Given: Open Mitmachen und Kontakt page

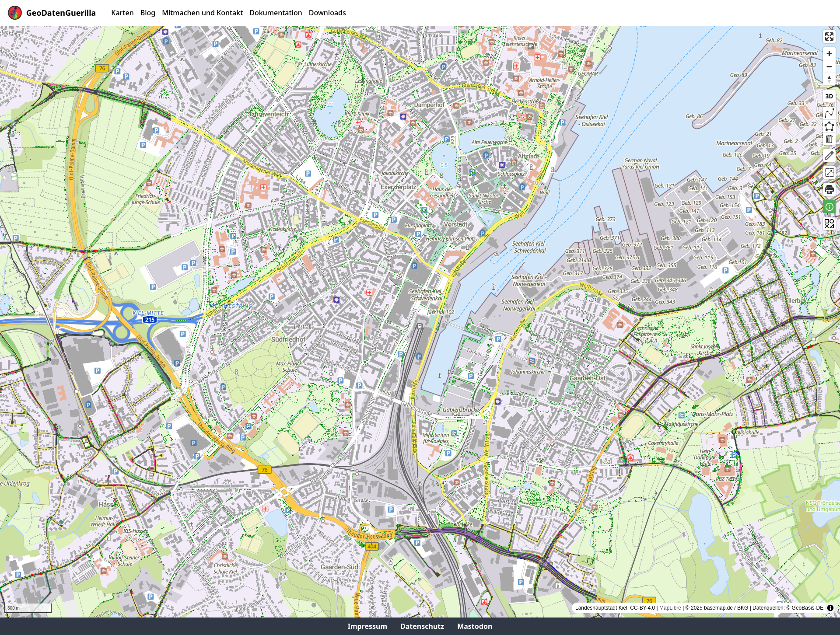Looking at the screenshot, I should pos(202,13).
